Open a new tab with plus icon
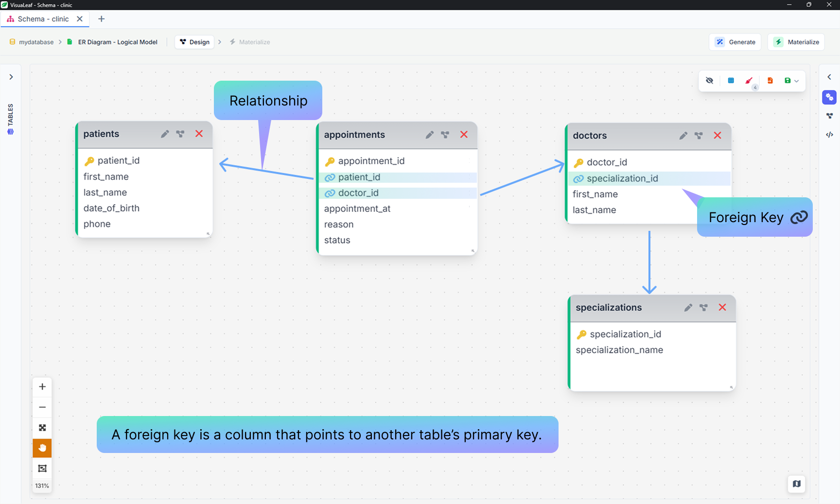The height and width of the screenshot is (504, 840). pyautogui.click(x=101, y=19)
